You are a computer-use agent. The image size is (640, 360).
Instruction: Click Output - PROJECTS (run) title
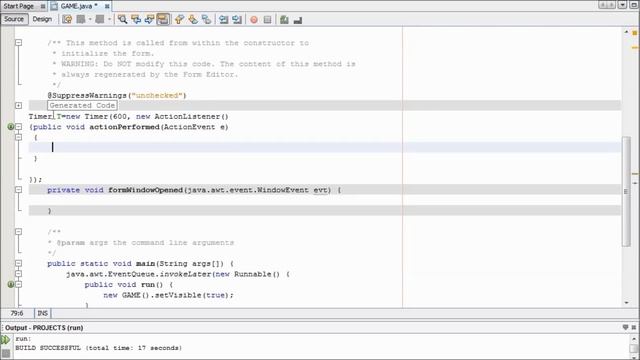coord(44,328)
